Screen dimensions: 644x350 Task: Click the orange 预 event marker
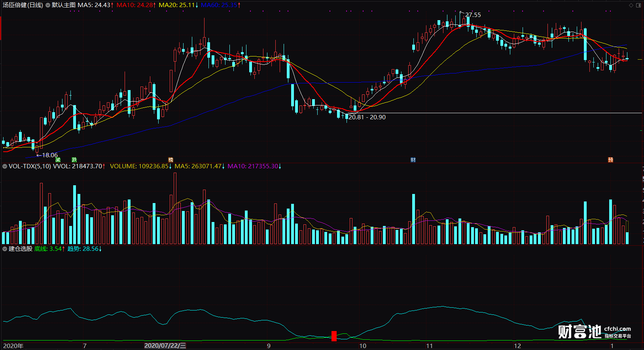[x=610, y=160]
